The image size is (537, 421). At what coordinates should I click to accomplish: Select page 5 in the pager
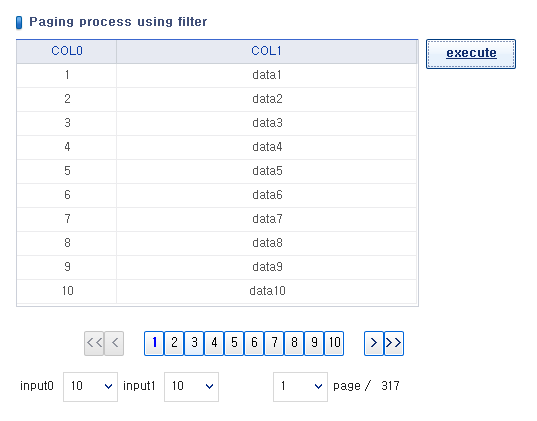(x=234, y=343)
